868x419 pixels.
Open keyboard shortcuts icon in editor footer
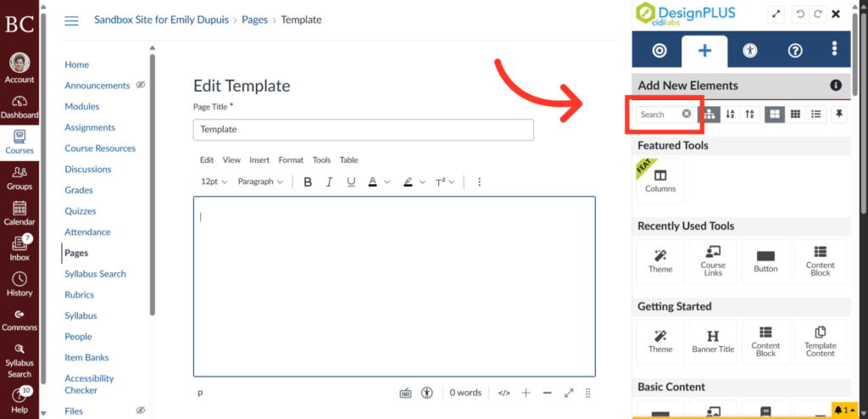(405, 393)
